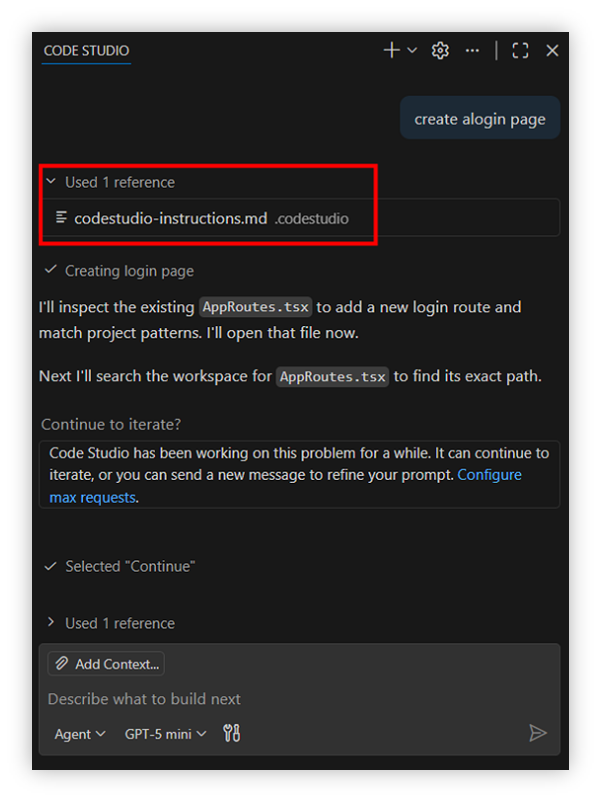This screenshot has height=802, width=601.
Task: Maximize the chat panel with the fullscreen icon
Action: [x=520, y=50]
